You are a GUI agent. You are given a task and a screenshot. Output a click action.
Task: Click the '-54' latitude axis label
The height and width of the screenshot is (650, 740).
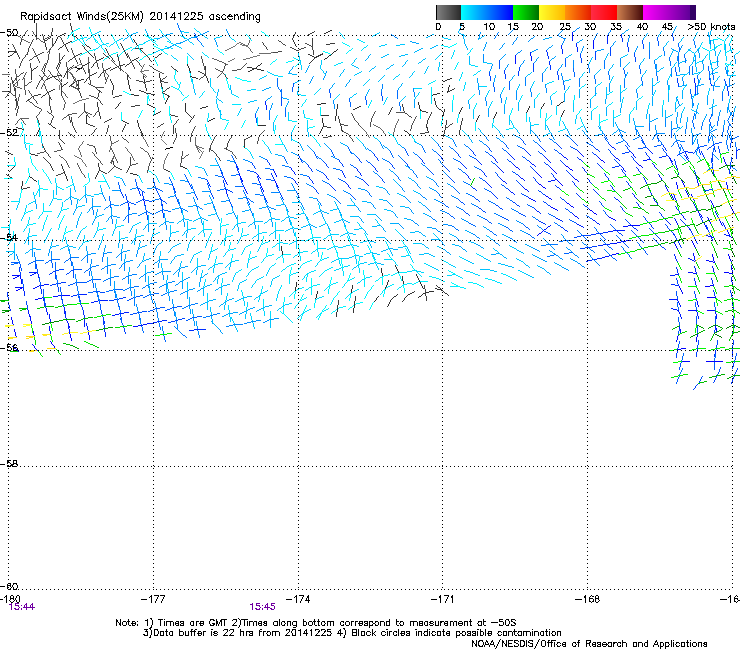[x=9, y=237]
